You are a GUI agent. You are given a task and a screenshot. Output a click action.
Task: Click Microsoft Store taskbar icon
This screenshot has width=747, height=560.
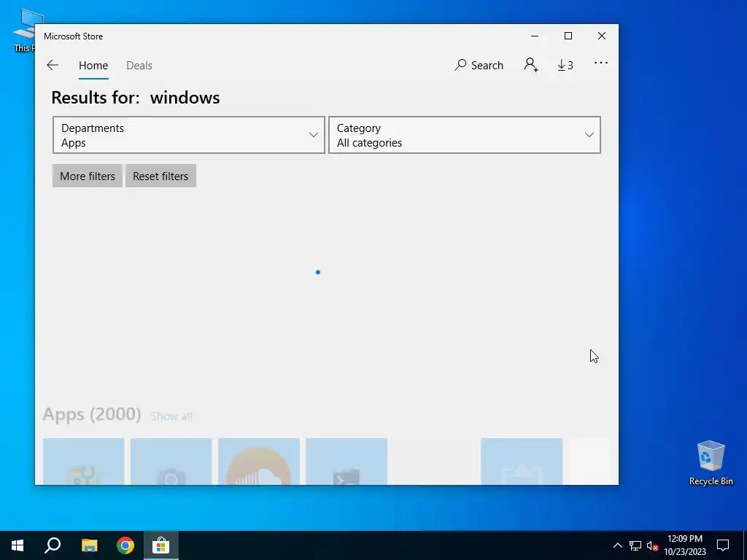(x=161, y=545)
